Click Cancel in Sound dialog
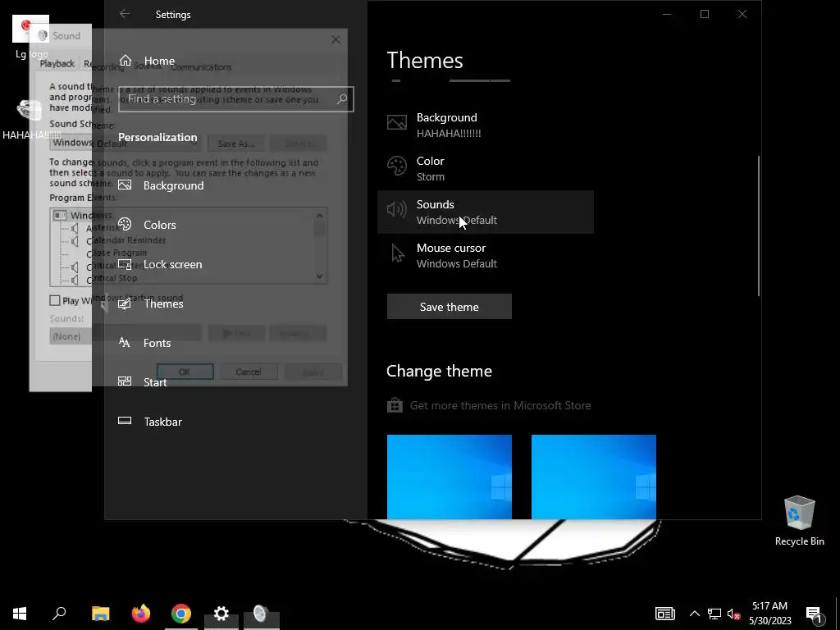Viewport: 840px width, 630px height. (x=249, y=372)
